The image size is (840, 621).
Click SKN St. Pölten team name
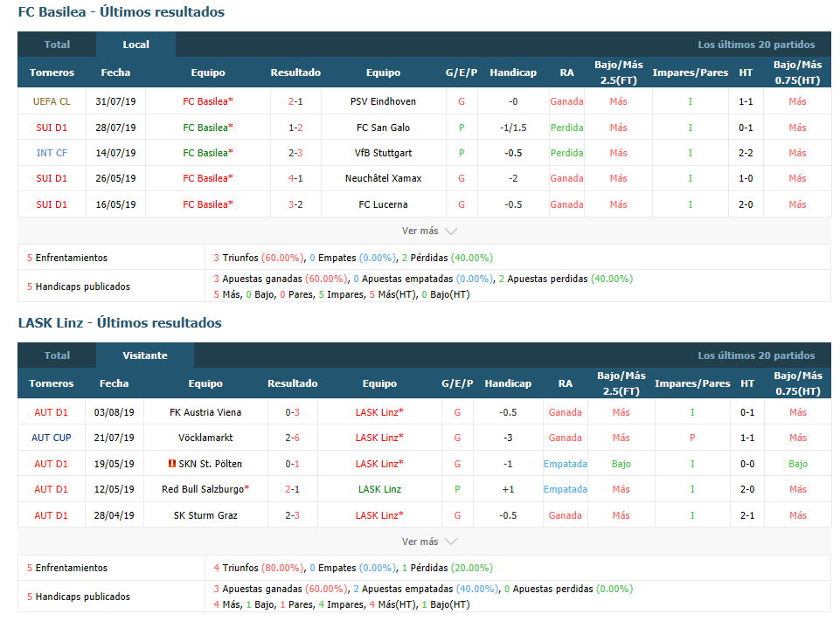(x=210, y=464)
